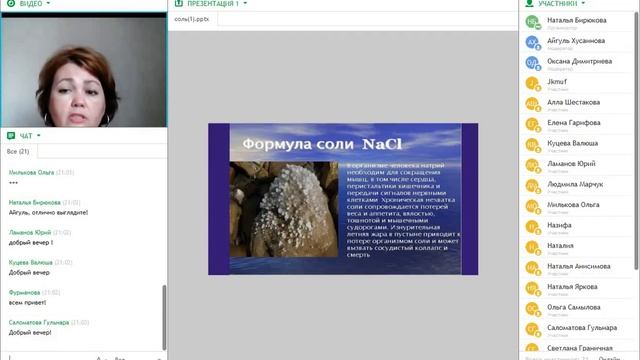
Task: Click avatar of Айгуль Хусаинова
Action: tap(532, 42)
